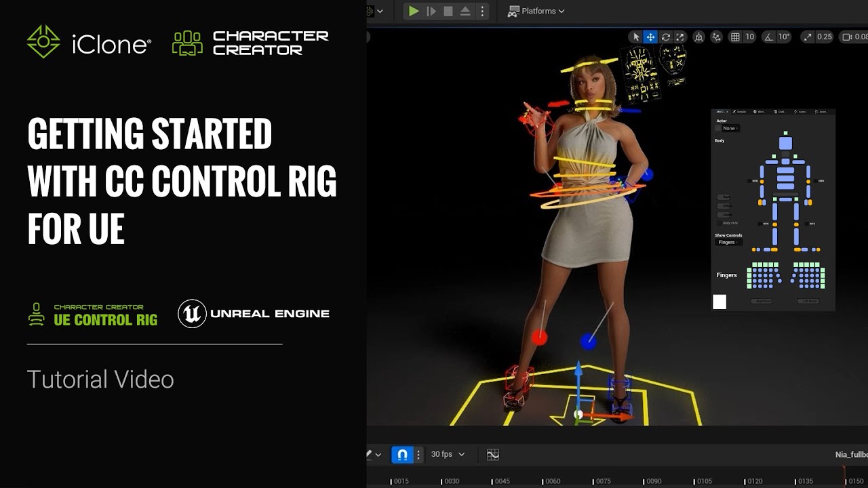
Task: Open snap options dots beside magnet
Action: (x=418, y=454)
